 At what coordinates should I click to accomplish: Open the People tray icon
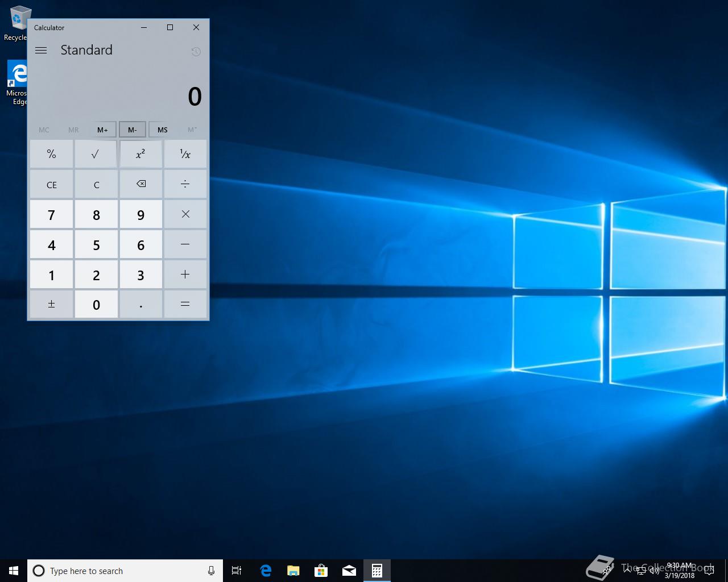[x=606, y=571]
